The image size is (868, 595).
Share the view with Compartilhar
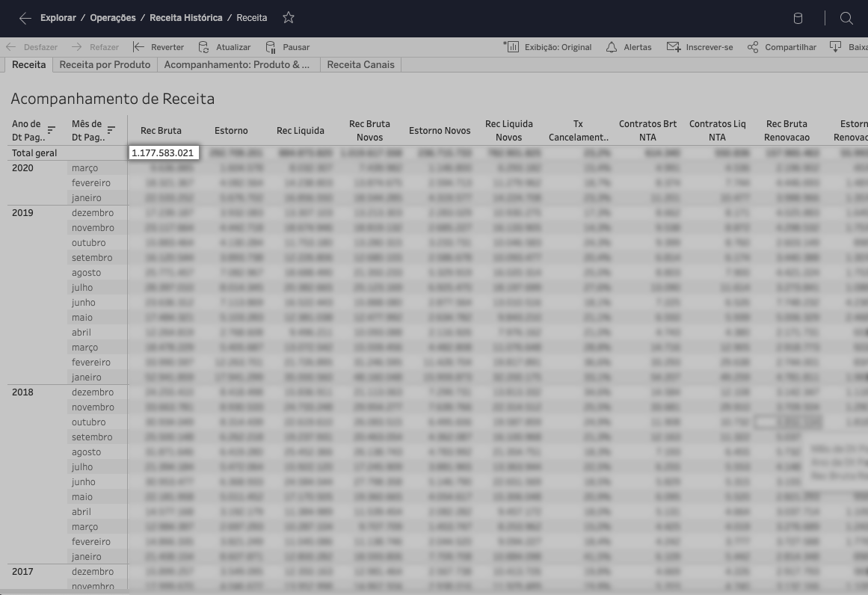tap(782, 47)
